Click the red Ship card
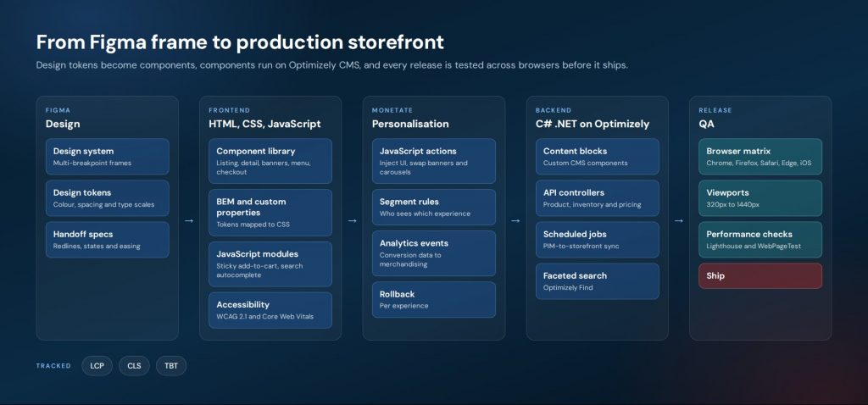 click(760, 276)
